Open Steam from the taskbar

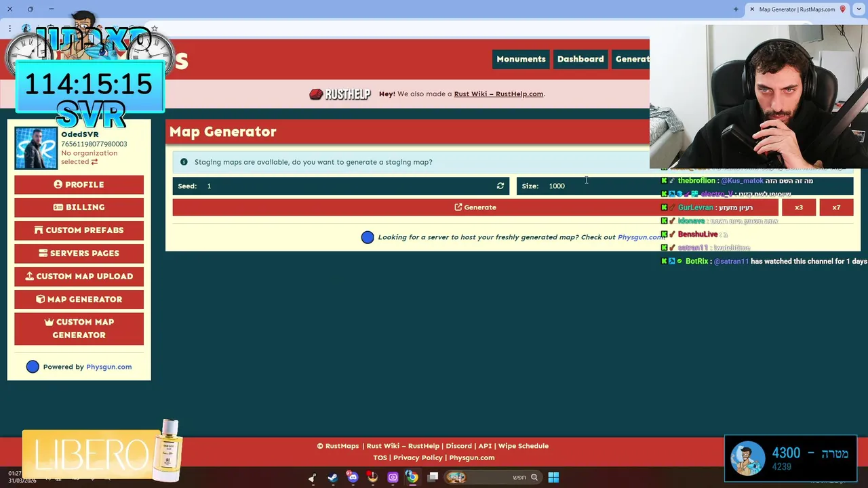[x=332, y=477]
